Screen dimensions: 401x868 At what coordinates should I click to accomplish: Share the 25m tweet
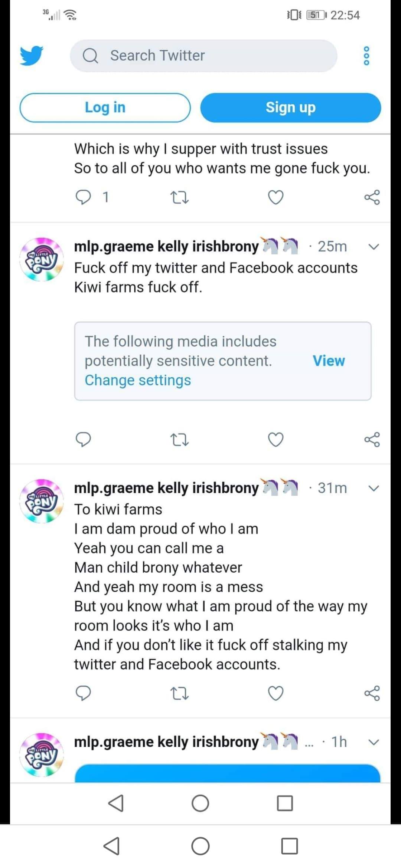coord(372,440)
